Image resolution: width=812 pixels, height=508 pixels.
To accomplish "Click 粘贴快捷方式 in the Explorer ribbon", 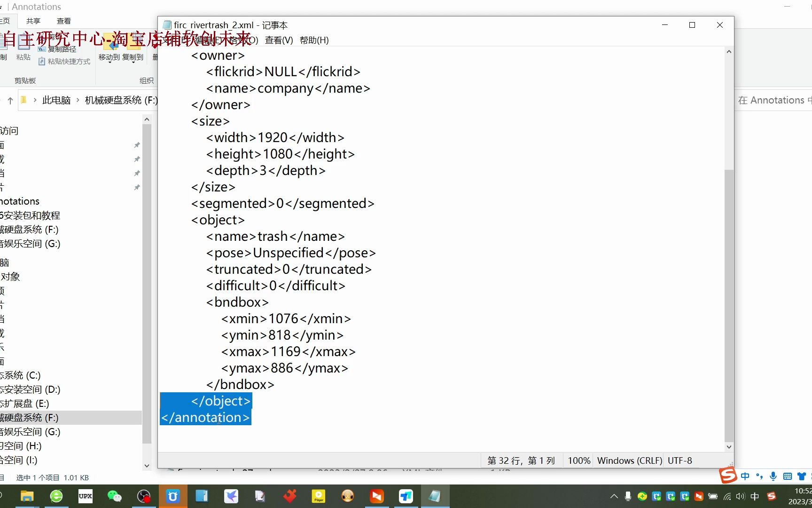I will (x=64, y=61).
